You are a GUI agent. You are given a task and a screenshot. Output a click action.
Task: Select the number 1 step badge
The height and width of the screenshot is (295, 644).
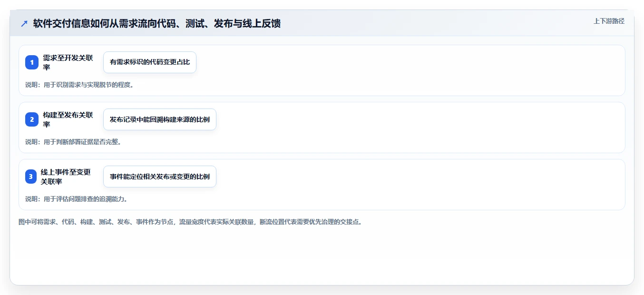click(x=32, y=62)
